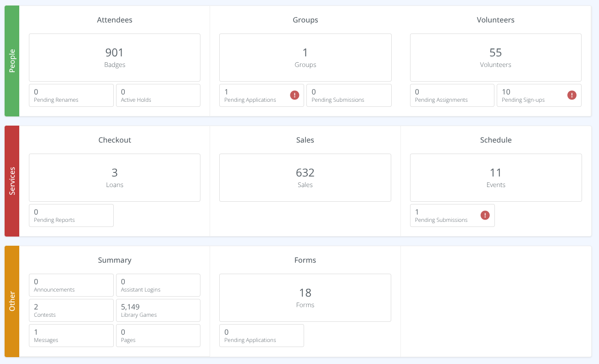
Task: Open Pending Reports in Checkout
Action: [x=71, y=215]
